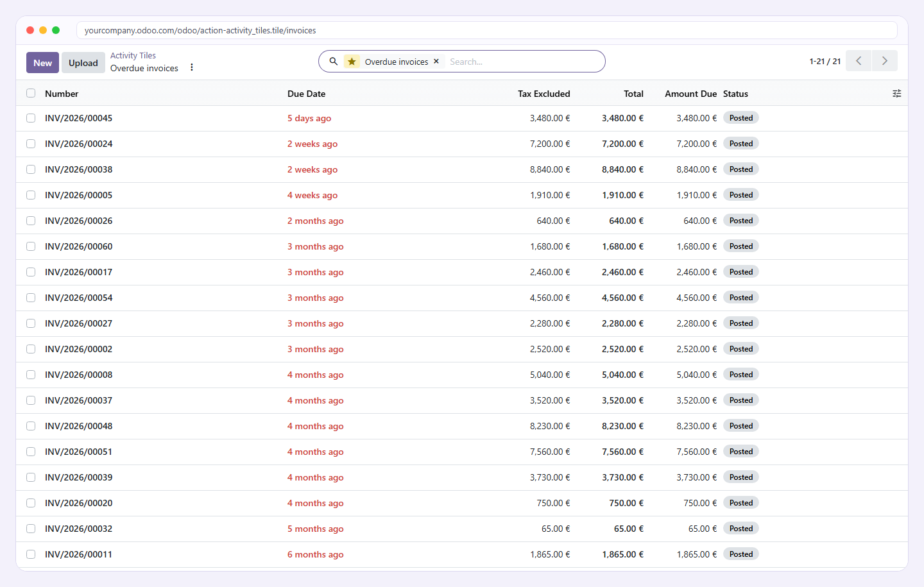Click the '5 days ago' due date
This screenshot has width=924, height=587.
[309, 118]
